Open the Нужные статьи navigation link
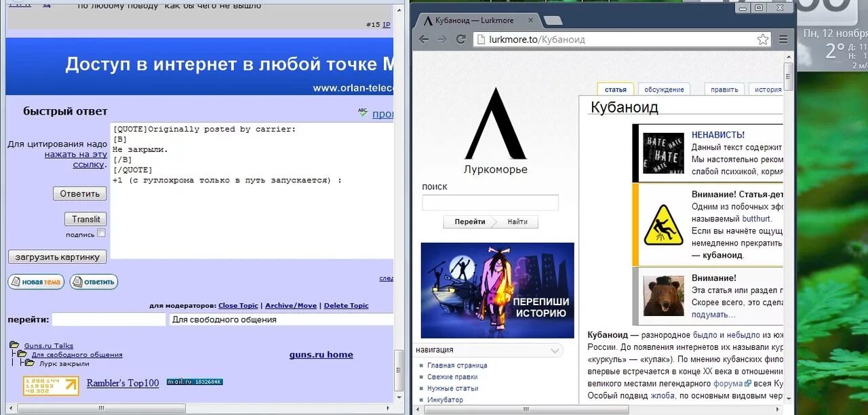 453,389
